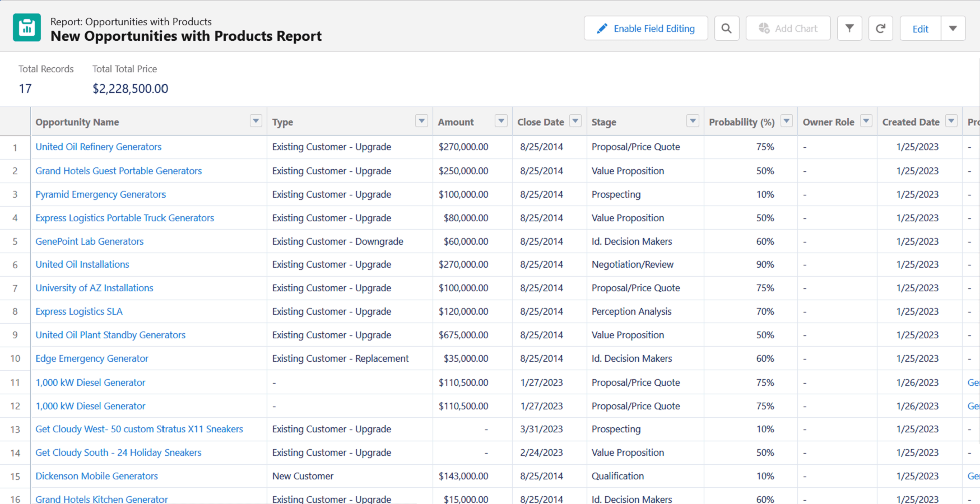Open United Oil Refinery Generators opportunity link

[99, 147]
